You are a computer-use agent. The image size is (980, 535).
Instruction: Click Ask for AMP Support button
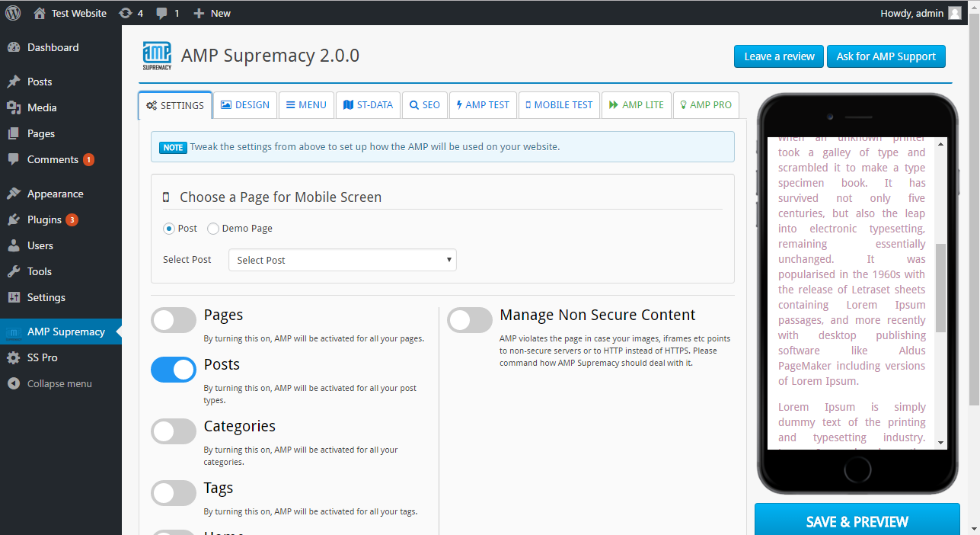coord(886,56)
